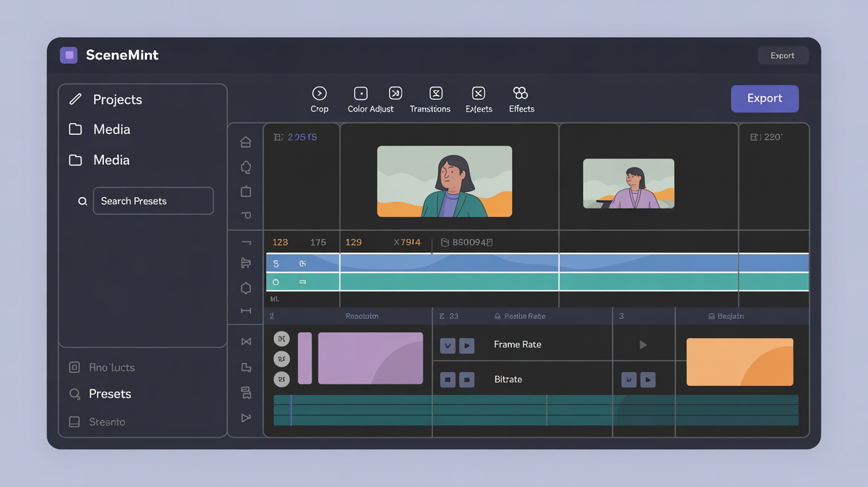
Task: Click the Resolution column header
Action: coord(362,316)
